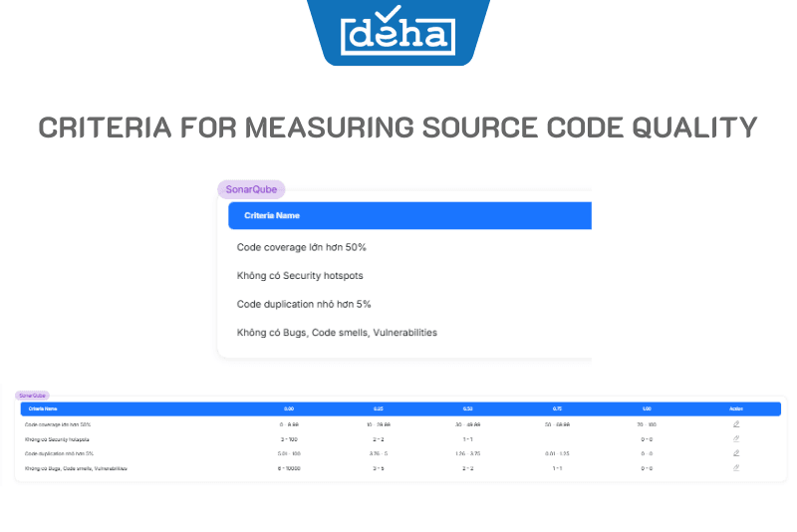Click edit icon for Bugs, Code smells row
This screenshot has height=532, width=797.
coord(736,467)
